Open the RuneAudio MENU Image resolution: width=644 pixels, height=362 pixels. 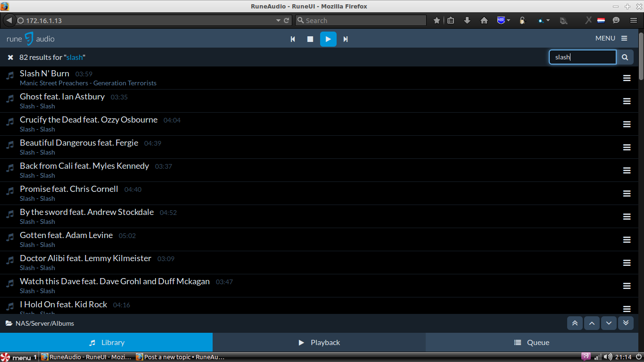click(x=611, y=38)
